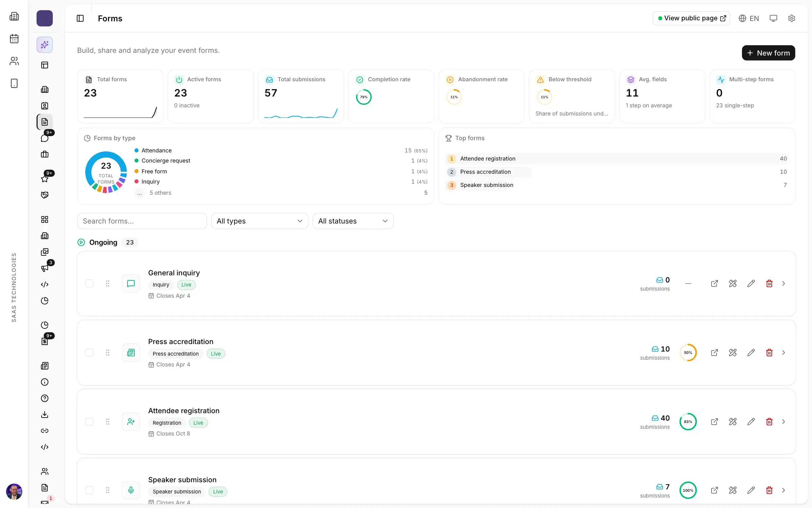
Task: Select the General inquiry checkbox
Action: [89, 283]
